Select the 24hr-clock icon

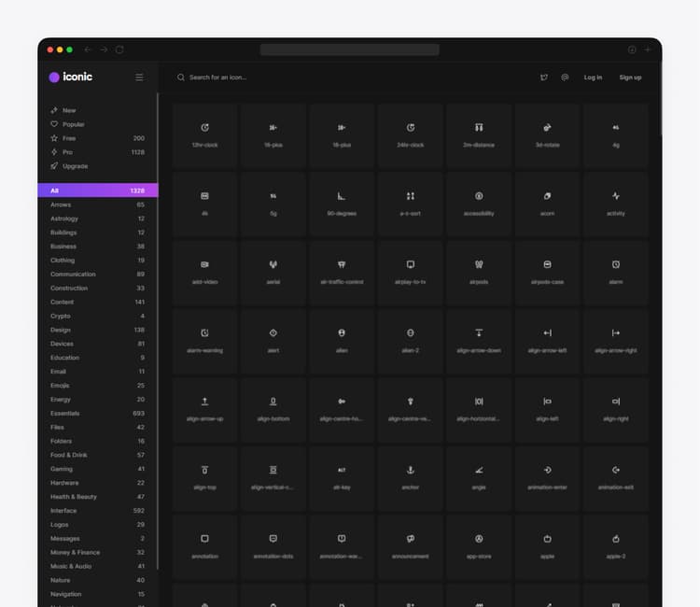pyautogui.click(x=411, y=135)
